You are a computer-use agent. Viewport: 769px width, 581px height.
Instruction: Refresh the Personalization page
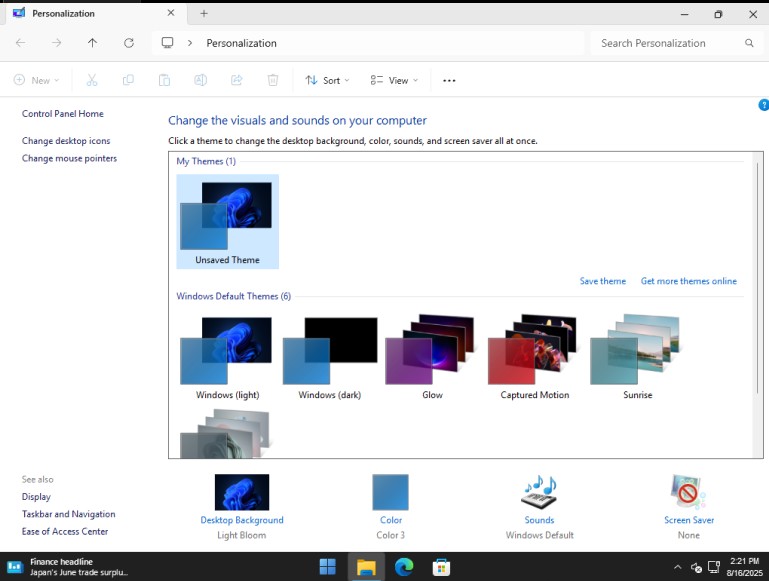[128, 43]
